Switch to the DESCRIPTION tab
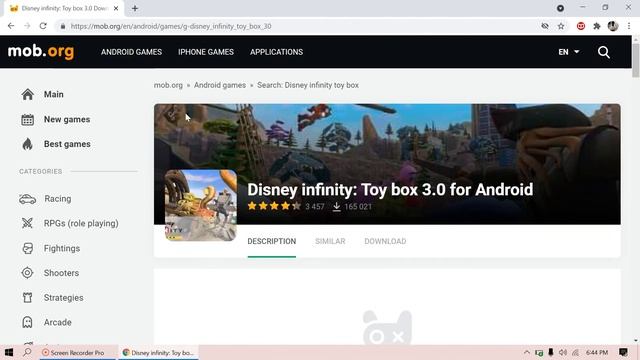Viewport: 640px width, 360px height. click(271, 241)
